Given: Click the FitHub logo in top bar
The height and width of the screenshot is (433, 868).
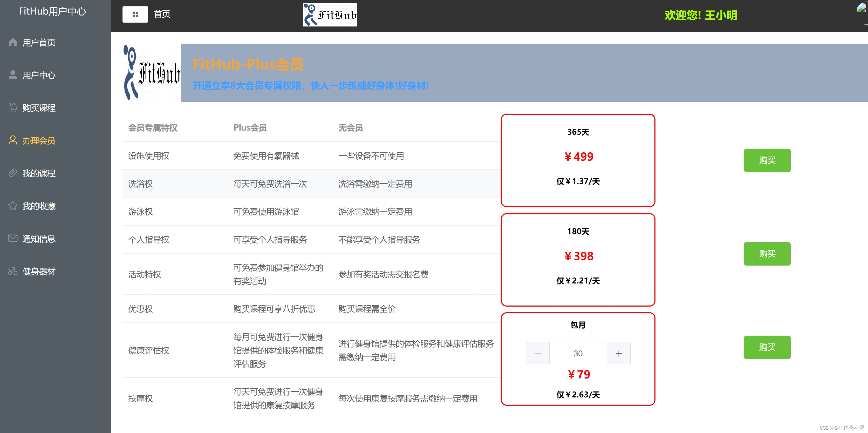Looking at the screenshot, I should 330,15.
